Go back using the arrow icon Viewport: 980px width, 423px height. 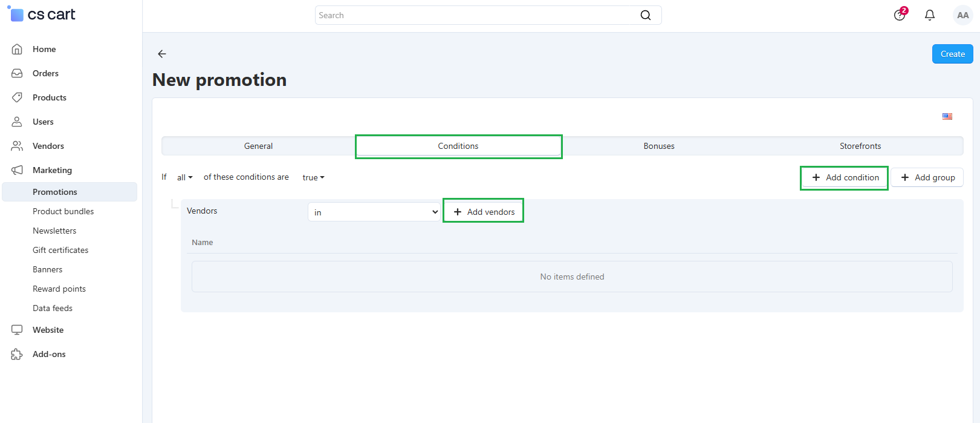(x=162, y=54)
